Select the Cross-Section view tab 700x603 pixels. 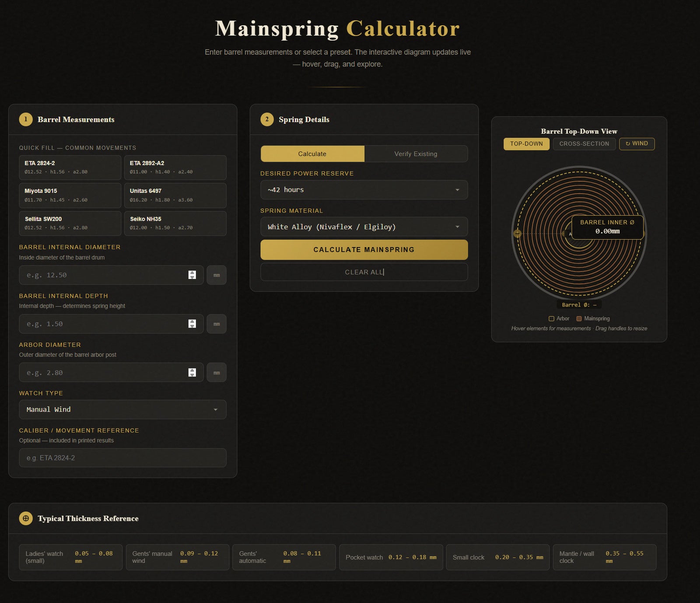point(584,144)
